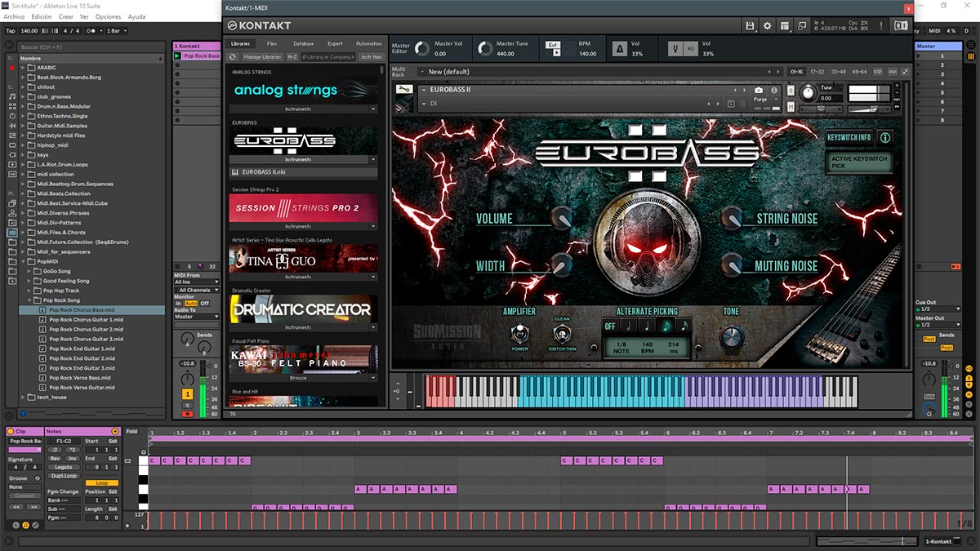This screenshot has width=980, height=551.
Task: Open the All Channels dropdown
Action: (197, 290)
